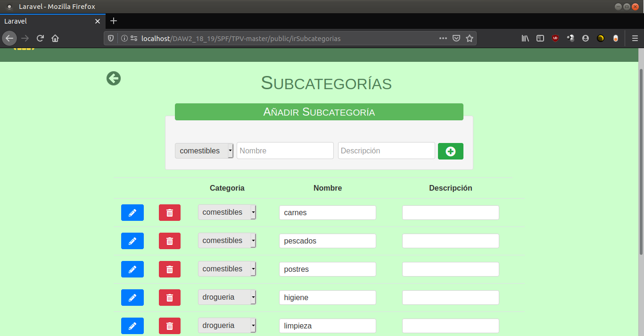
Task: Click the Descripción field in add form
Action: 386,151
